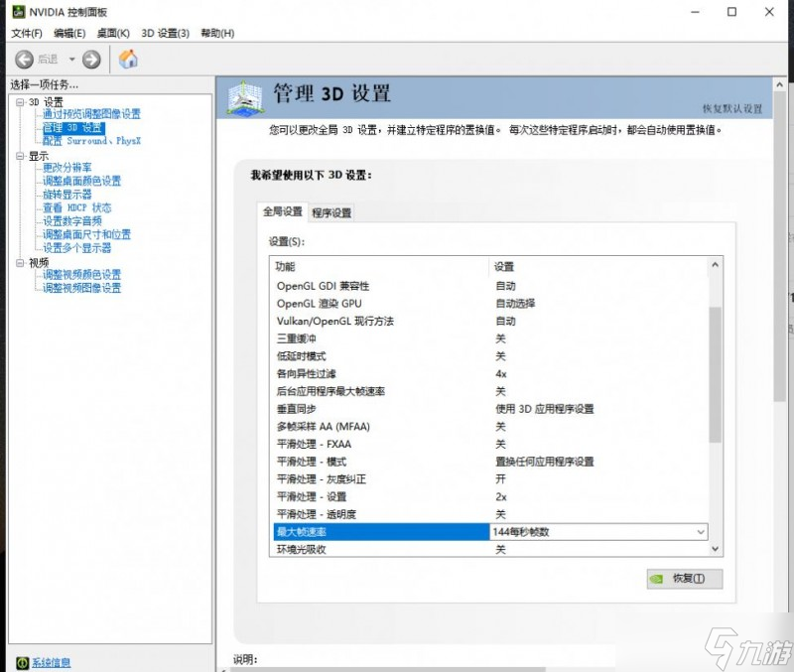Screen dimensions: 794x672
Task: Select 平滑处理 - 设置 row
Action: pos(490,496)
